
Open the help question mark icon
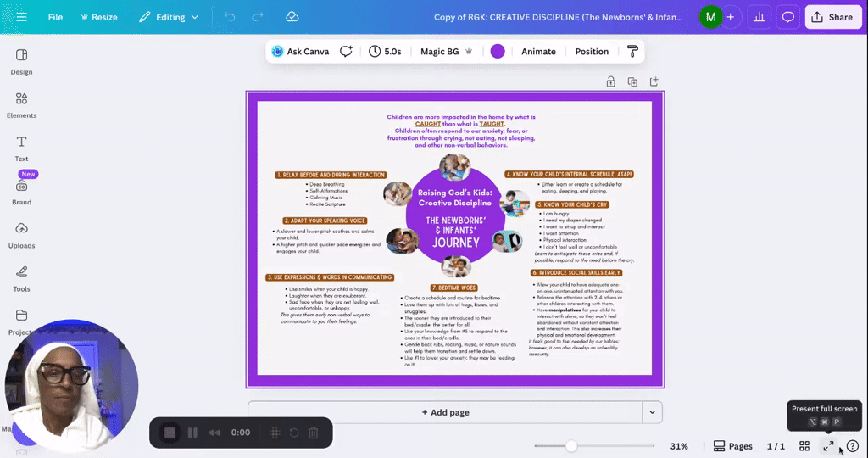click(853, 446)
